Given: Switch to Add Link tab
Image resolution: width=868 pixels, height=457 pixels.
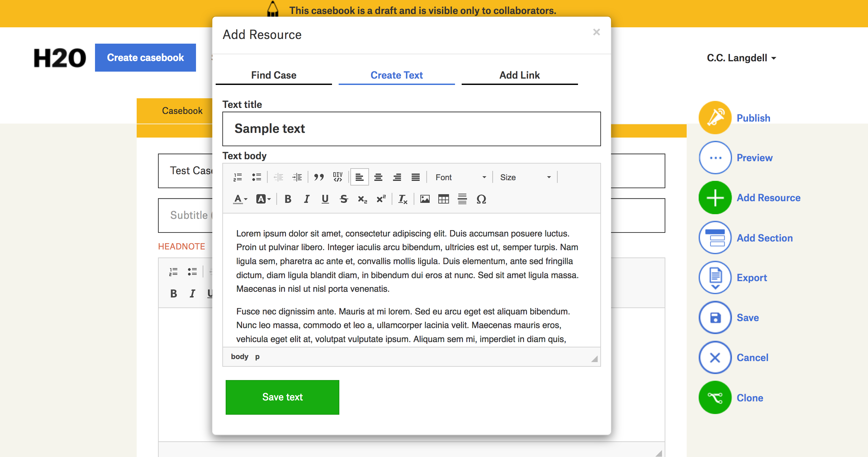Looking at the screenshot, I should coord(520,75).
